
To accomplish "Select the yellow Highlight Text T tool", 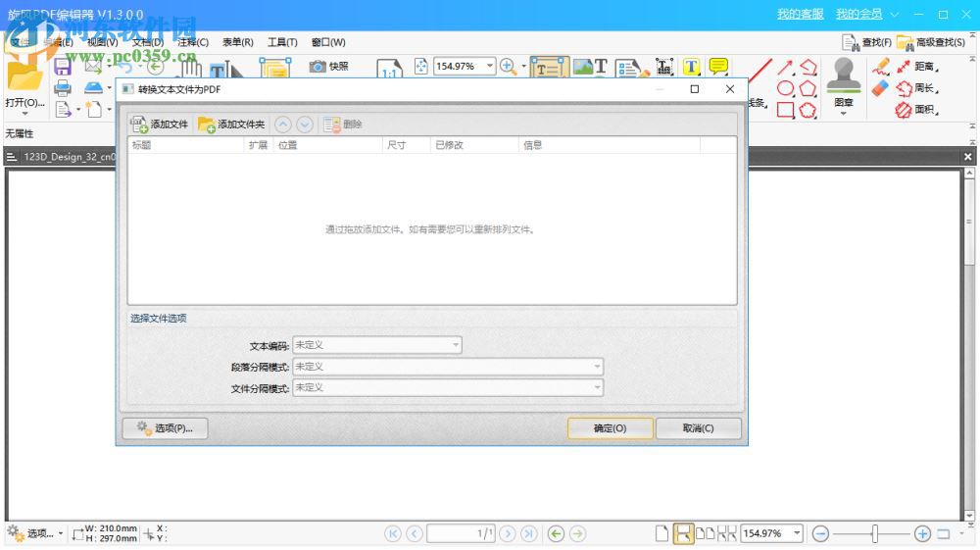I will (x=691, y=67).
